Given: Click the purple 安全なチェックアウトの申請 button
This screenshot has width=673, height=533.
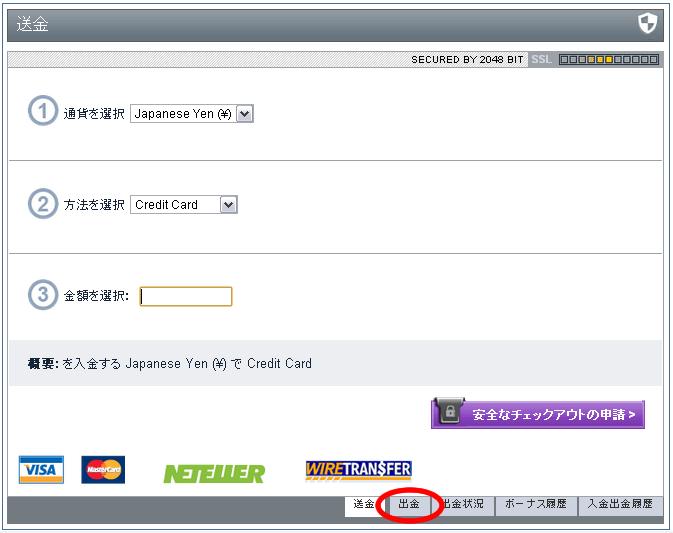Looking at the screenshot, I should click(538, 414).
